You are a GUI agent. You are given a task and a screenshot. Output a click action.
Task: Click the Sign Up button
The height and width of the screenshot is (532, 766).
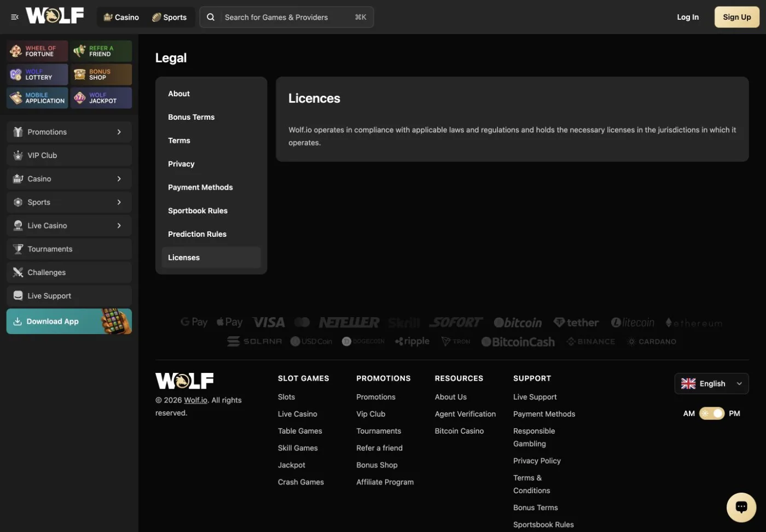[737, 17]
